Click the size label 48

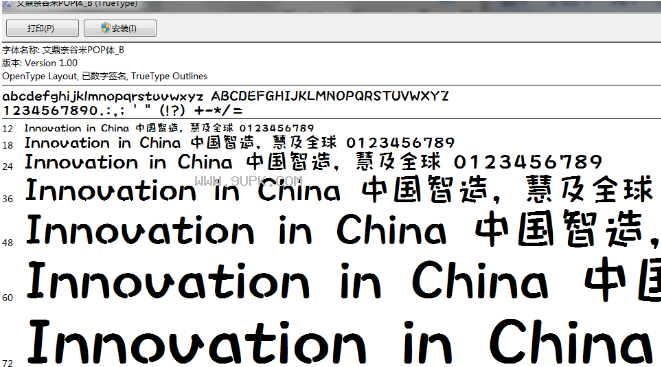coord(8,243)
